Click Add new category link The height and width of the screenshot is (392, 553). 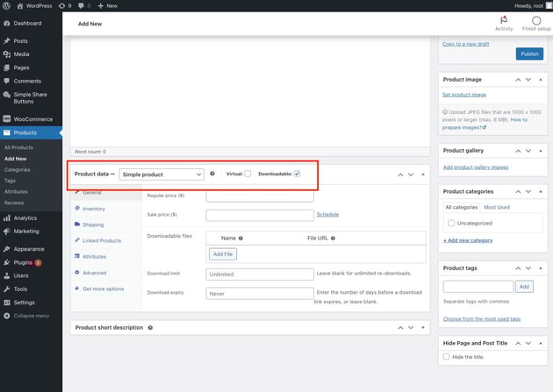point(468,240)
